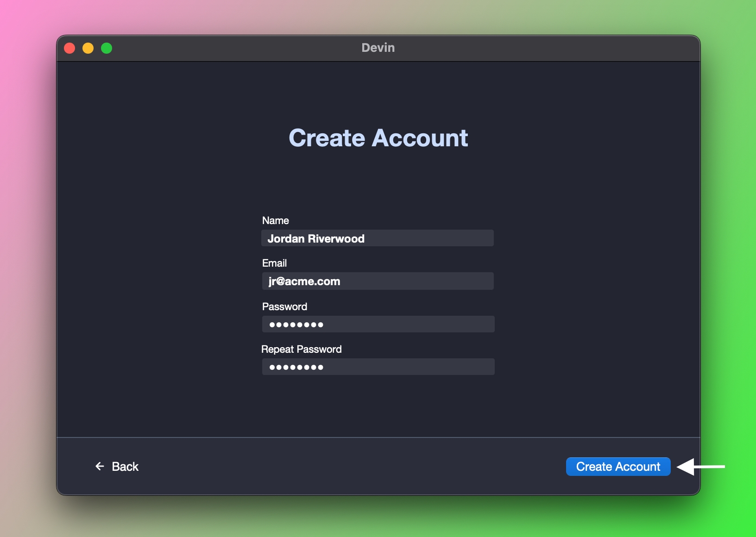Click the white arrow pointing at Create Account
This screenshot has width=756, height=537.
[700, 467]
